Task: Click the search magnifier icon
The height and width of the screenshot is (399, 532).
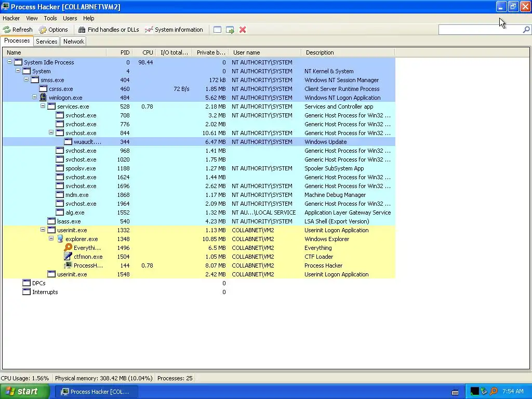Action: 526,30
